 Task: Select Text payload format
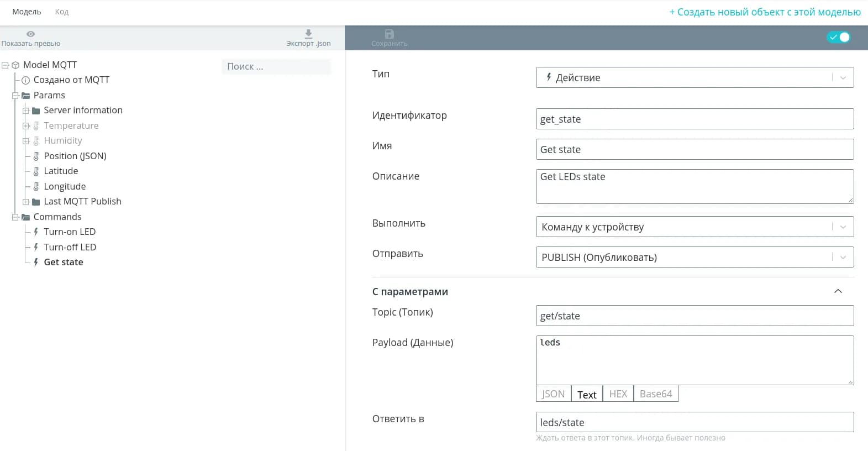[586, 394]
